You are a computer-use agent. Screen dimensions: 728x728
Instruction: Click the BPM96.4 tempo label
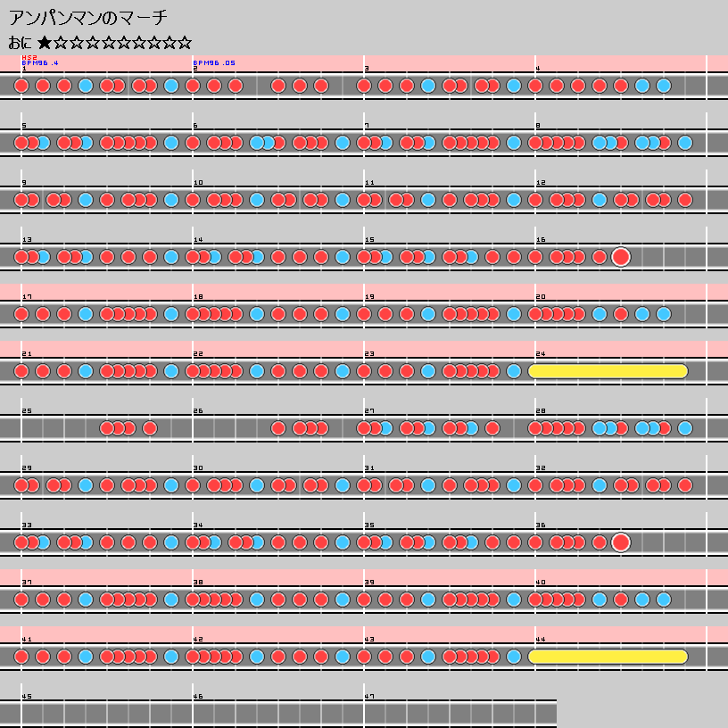pyautogui.click(x=40, y=63)
